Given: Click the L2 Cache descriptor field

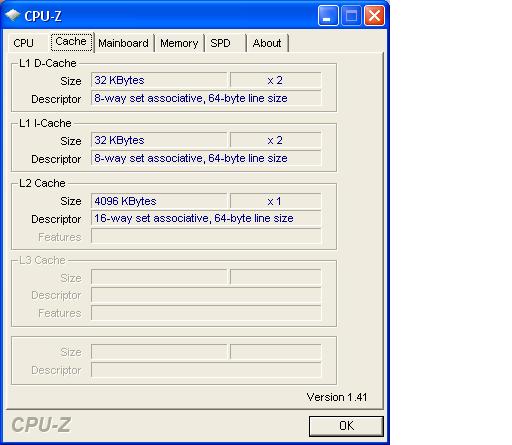Looking at the screenshot, I should 206,218.
